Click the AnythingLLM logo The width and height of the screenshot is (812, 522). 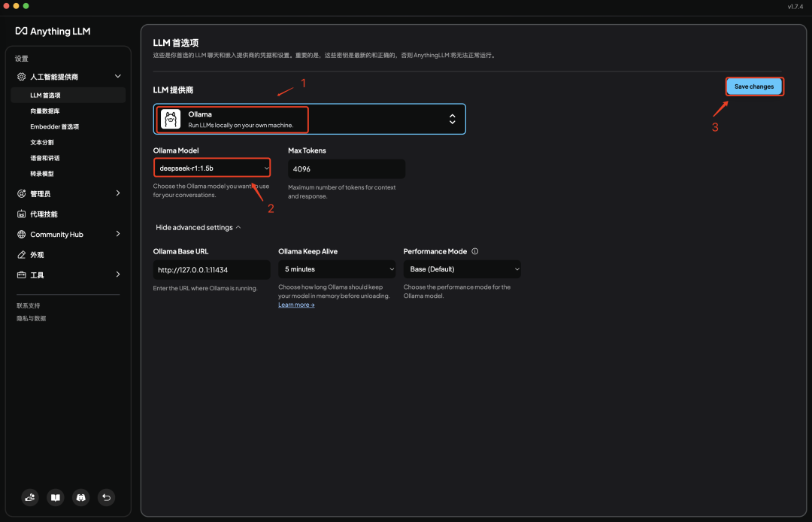[53, 31]
